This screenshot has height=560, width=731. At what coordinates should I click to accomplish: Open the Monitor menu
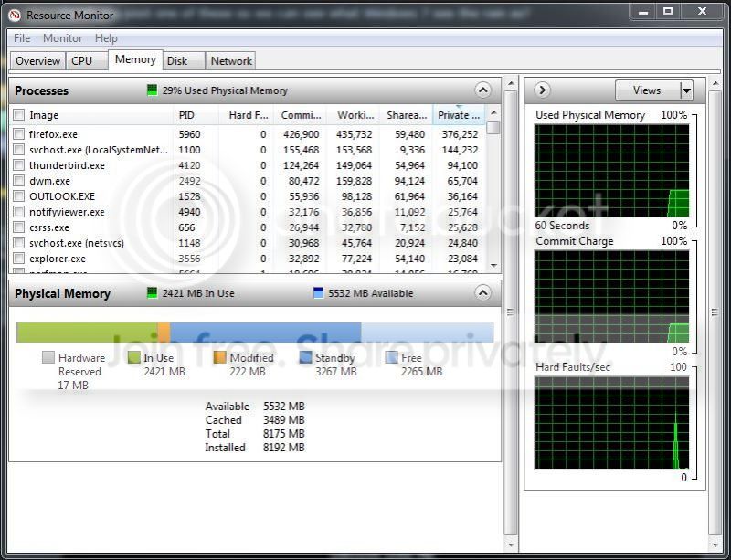(62, 38)
